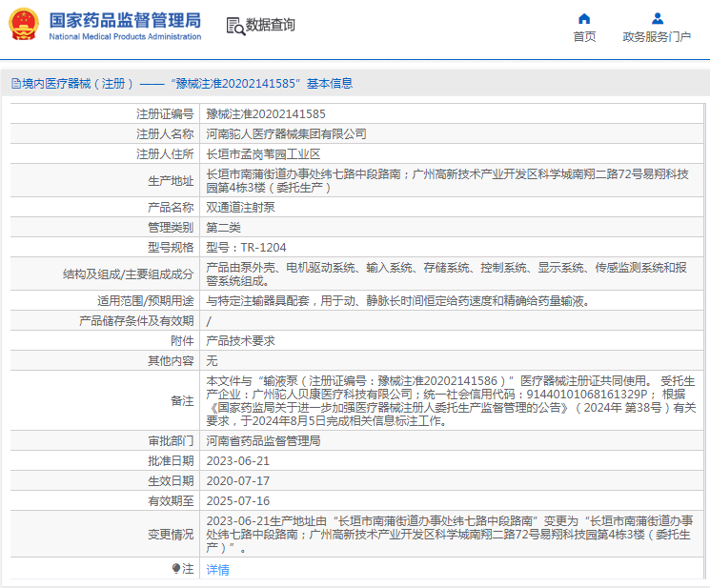Select registration number 豫械注准20202141585 value
The width and height of the screenshot is (710, 588).
coord(266,114)
